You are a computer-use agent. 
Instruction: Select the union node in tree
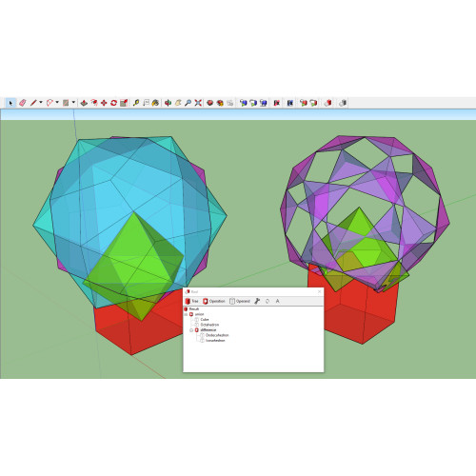[x=199, y=314]
